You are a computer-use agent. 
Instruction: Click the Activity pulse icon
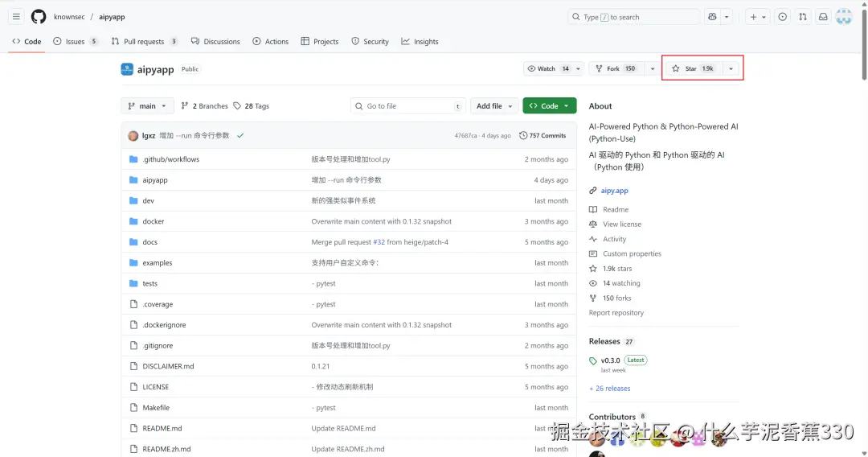click(x=593, y=239)
